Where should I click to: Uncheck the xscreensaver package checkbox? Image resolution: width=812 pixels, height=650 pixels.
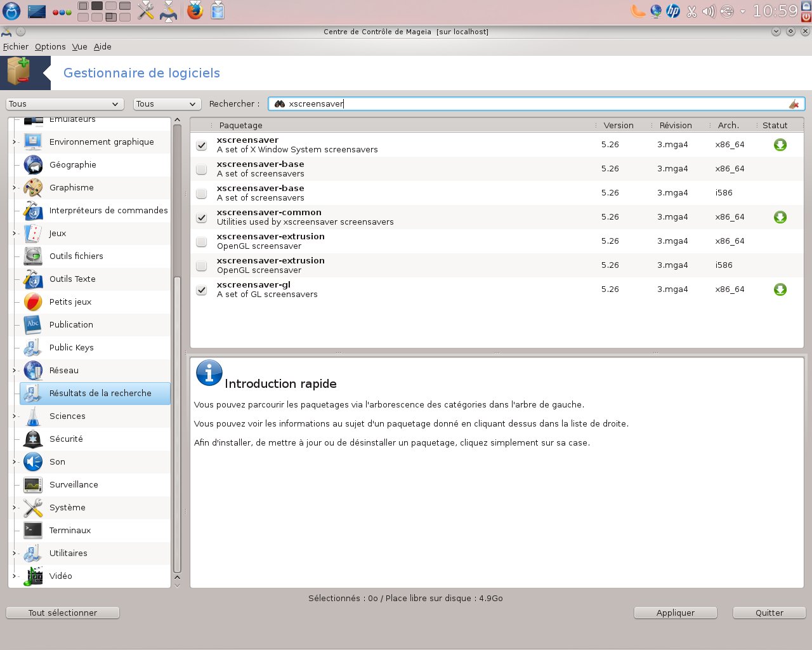tap(202, 145)
